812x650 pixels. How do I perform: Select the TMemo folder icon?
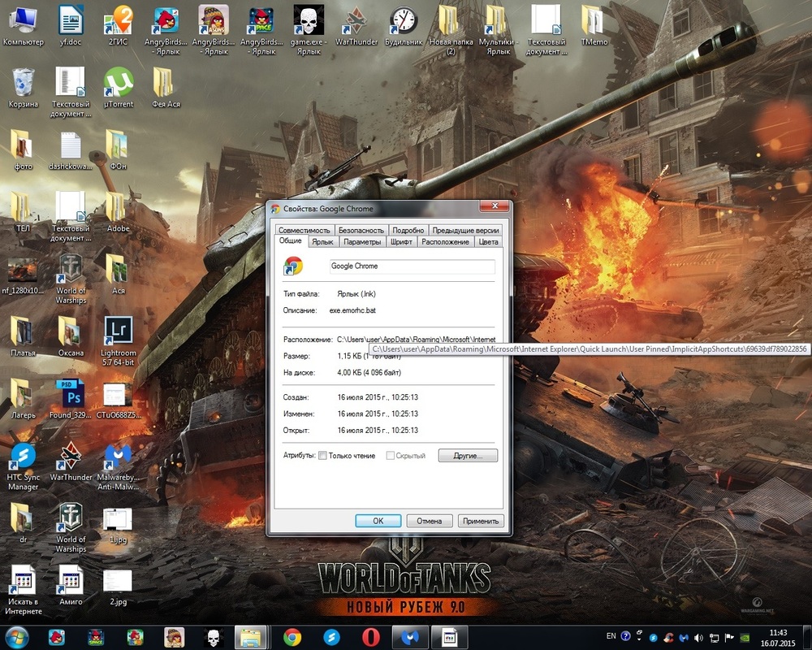pos(594,25)
